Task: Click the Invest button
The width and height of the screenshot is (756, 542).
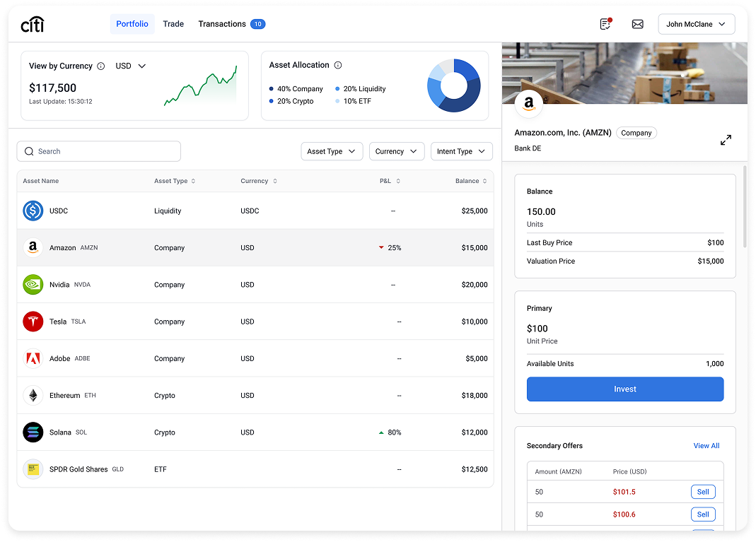Action: 625,389
